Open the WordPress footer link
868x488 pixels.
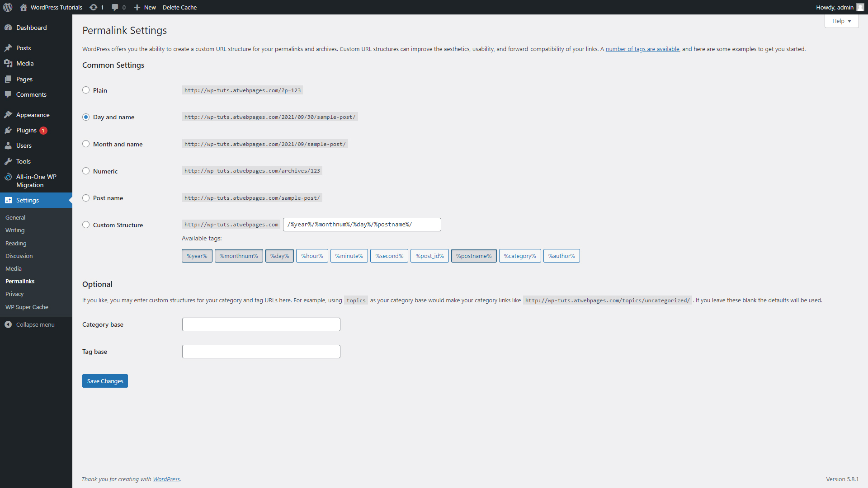166,479
